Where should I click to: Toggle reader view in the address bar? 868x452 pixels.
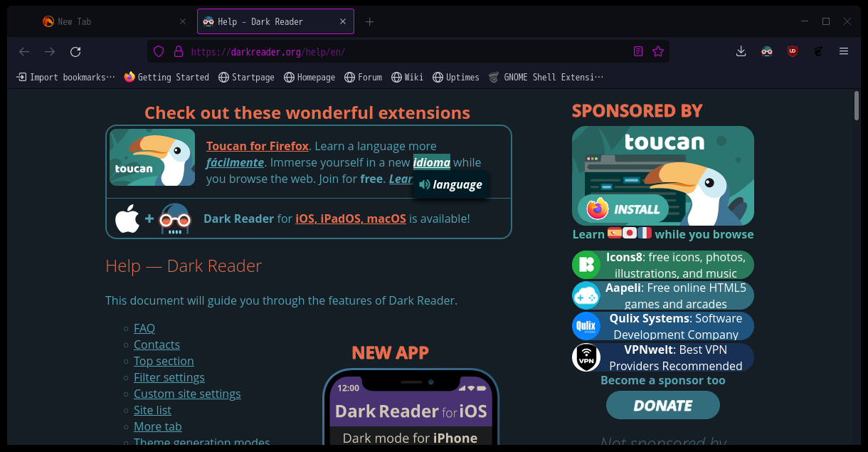(x=638, y=51)
